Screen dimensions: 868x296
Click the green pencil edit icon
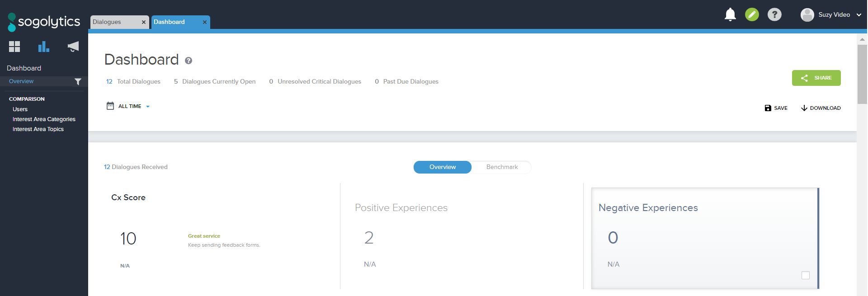click(x=752, y=14)
